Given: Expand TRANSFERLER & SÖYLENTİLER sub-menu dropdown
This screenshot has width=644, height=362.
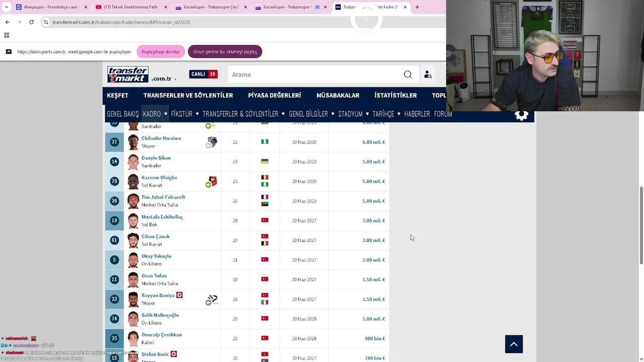Looking at the screenshot, I should [283, 114].
